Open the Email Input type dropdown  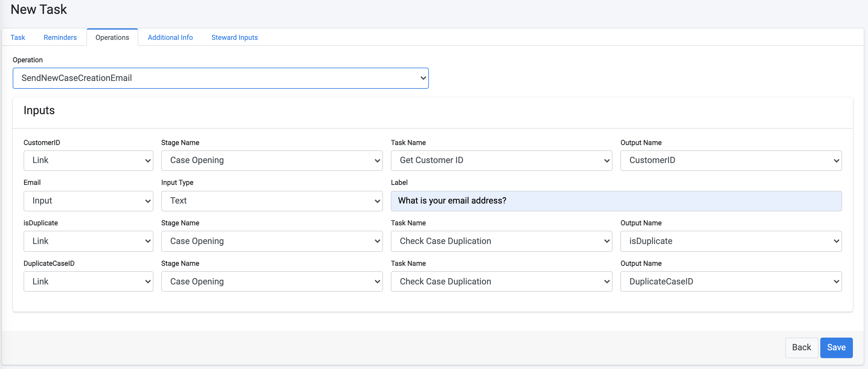click(88, 201)
